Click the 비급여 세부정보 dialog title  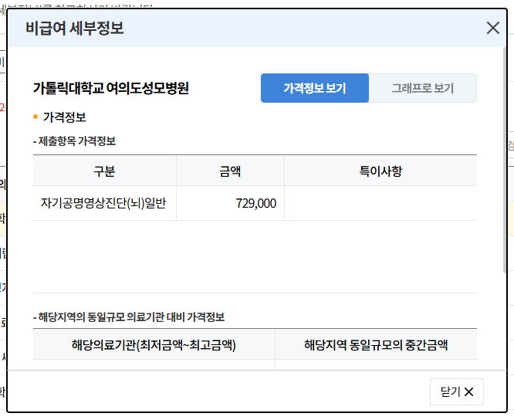(75, 28)
